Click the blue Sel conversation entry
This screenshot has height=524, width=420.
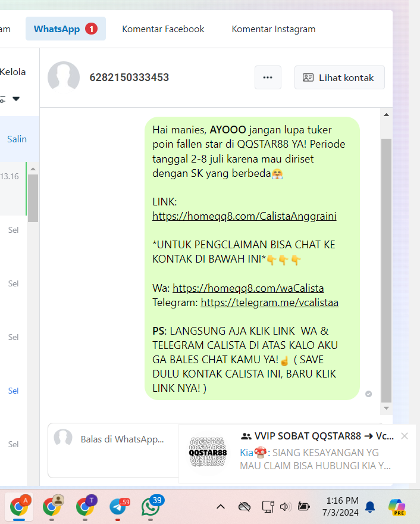(x=13, y=391)
